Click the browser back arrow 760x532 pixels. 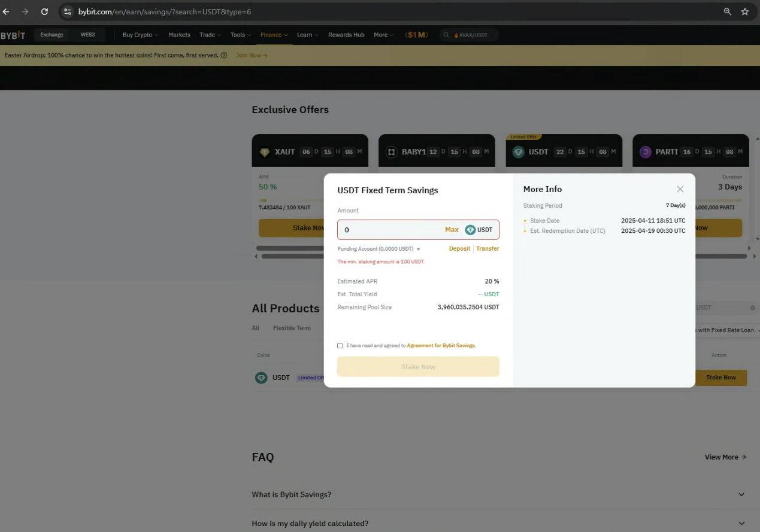[x=6, y=11]
